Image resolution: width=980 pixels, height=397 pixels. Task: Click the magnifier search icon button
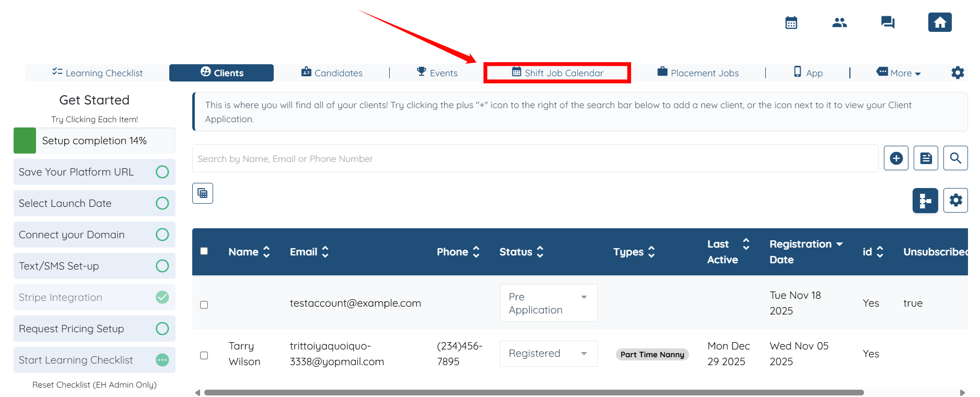click(955, 158)
